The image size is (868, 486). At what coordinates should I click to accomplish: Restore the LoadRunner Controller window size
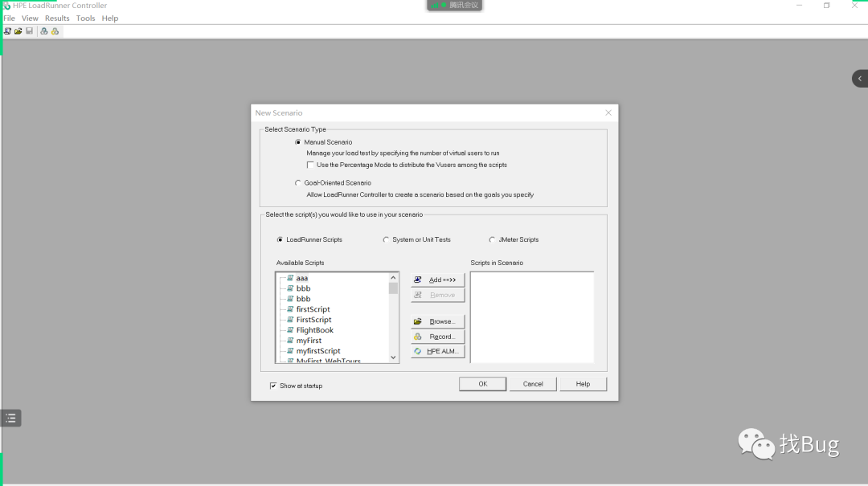(826, 6)
